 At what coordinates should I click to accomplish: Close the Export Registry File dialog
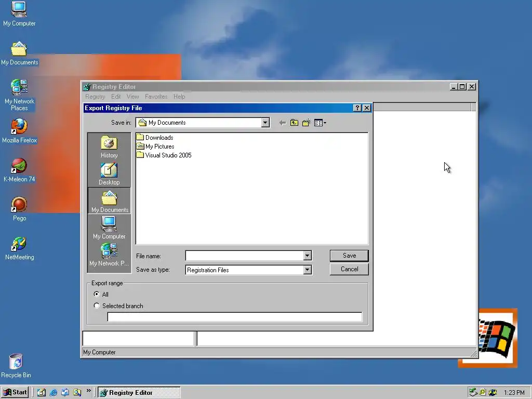366,108
